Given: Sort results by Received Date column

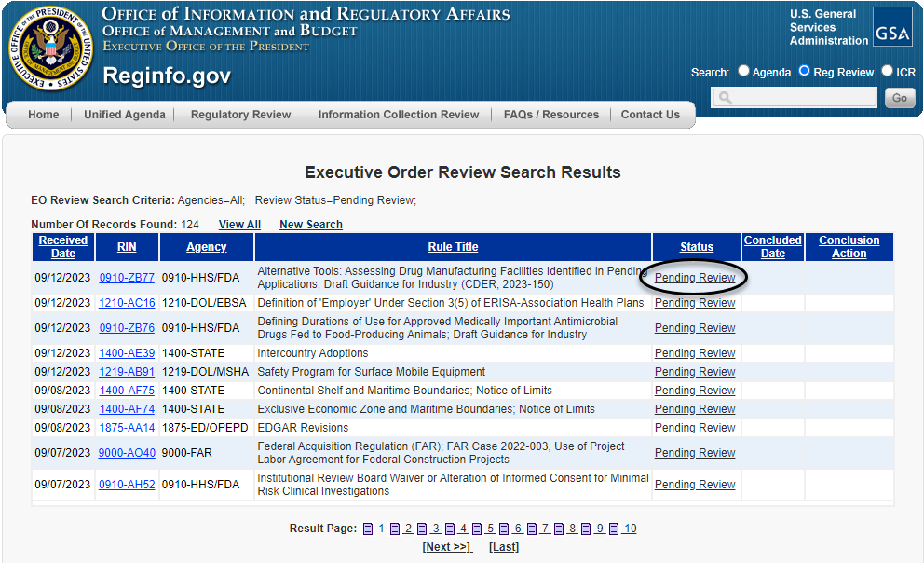Looking at the screenshot, I should coord(63,246).
